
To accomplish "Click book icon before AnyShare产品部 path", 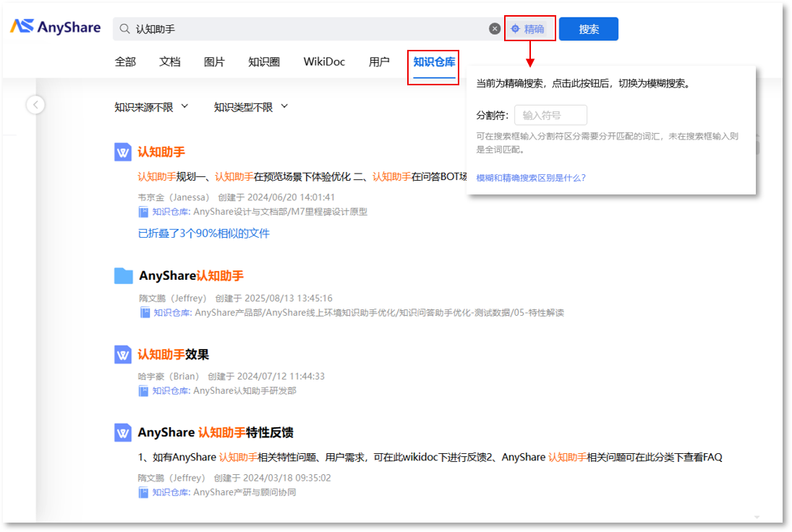I will (145, 313).
